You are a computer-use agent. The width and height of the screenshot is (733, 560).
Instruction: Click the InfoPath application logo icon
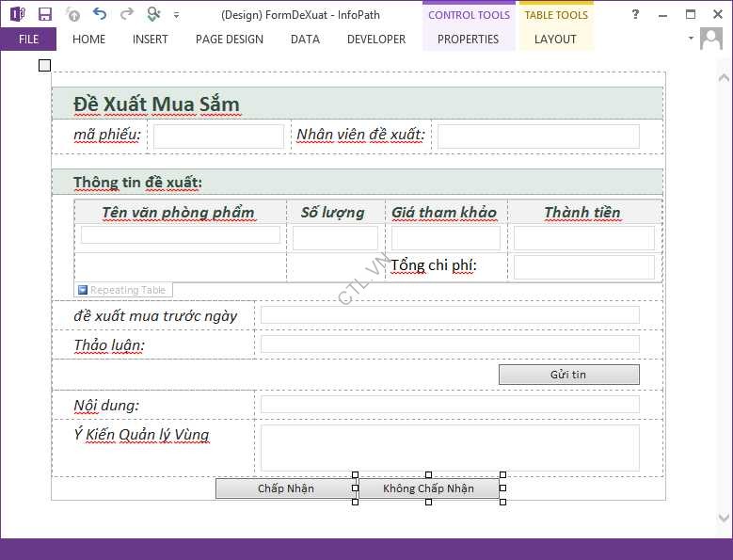pyautogui.click(x=17, y=14)
